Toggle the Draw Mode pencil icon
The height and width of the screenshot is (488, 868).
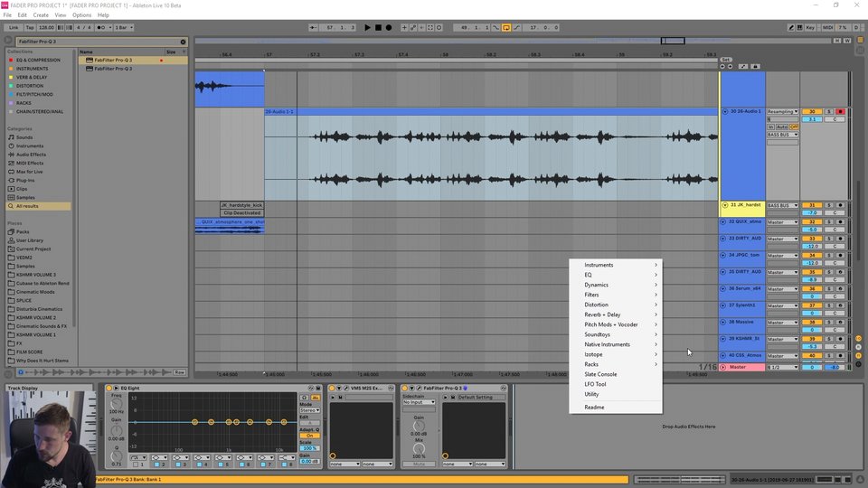pos(791,27)
